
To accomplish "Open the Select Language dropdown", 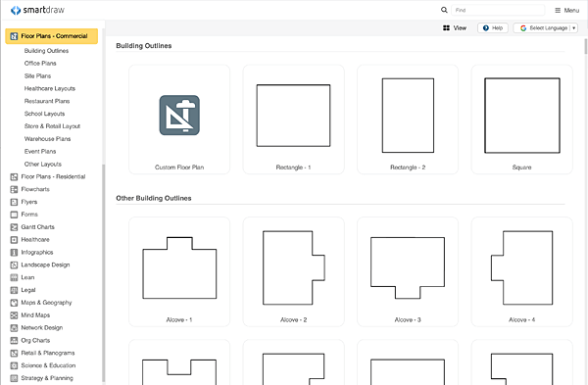I will pyautogui.click(x=546, y=27).
